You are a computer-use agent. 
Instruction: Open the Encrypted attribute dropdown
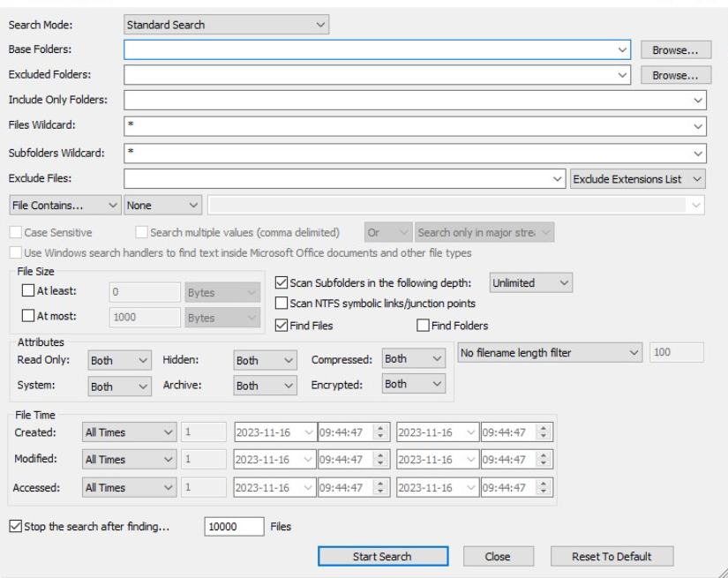pos(413,384)
